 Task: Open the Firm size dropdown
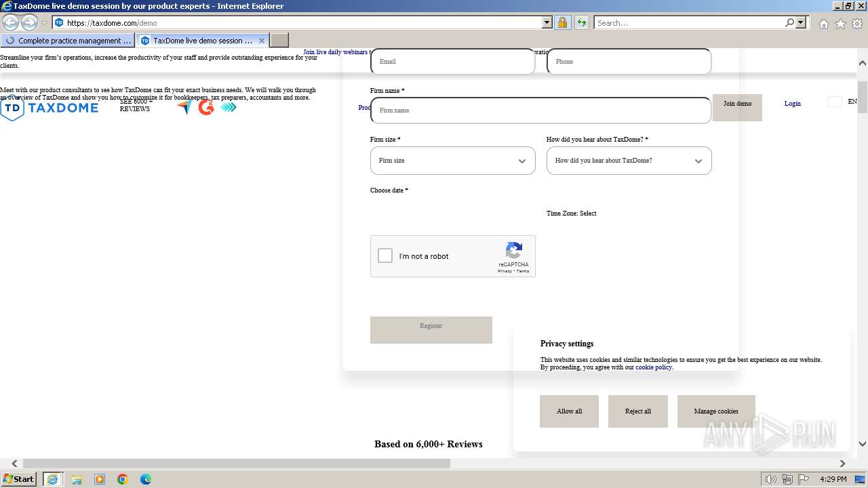pyautogui.click(x=453, y=161)
